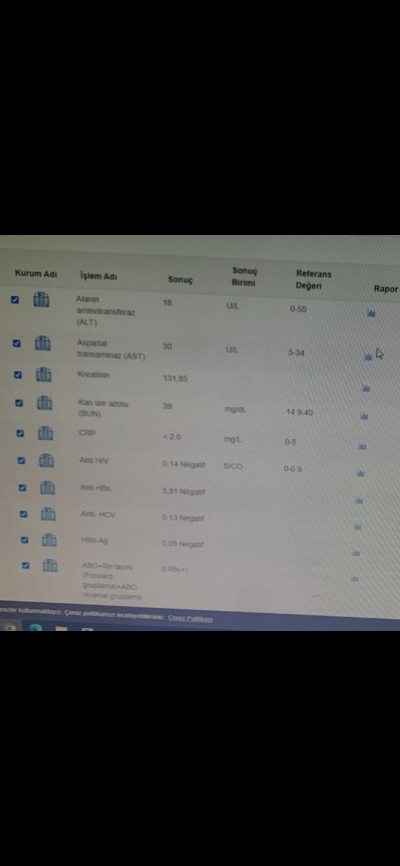Viewport: 400px width, 866px height.
Task: Open the Anti HIV report chart icon
Action: pos(360,473)
